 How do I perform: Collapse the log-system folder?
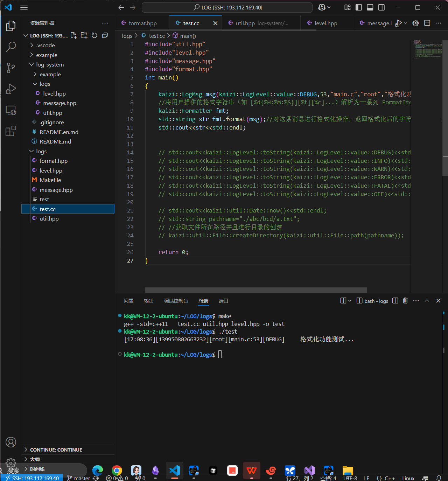click(x=68, y=64)
